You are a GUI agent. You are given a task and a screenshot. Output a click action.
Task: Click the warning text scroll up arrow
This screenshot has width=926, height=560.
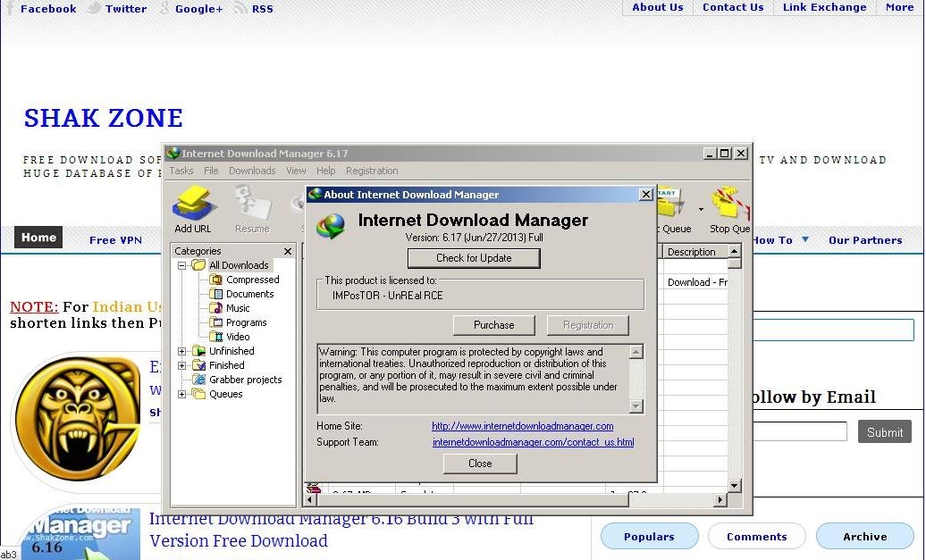(x=636, y=352)
